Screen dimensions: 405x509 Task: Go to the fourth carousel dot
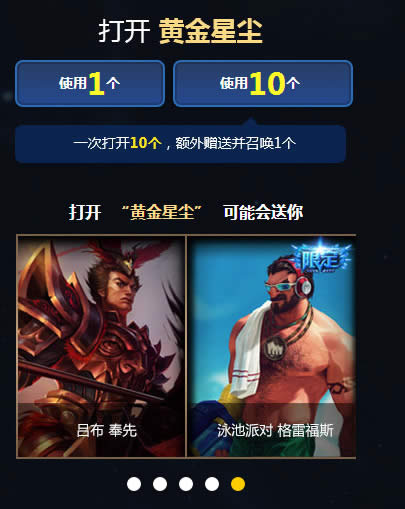pos(212,484)
